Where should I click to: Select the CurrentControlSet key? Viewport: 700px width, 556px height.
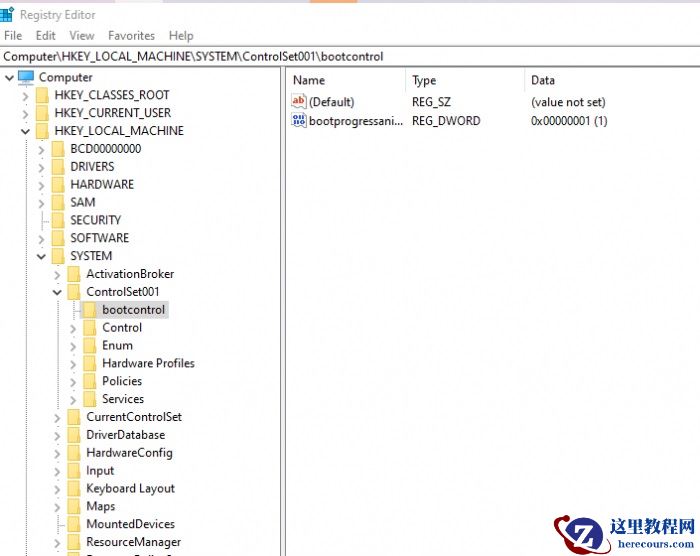[x=134, y=417]
